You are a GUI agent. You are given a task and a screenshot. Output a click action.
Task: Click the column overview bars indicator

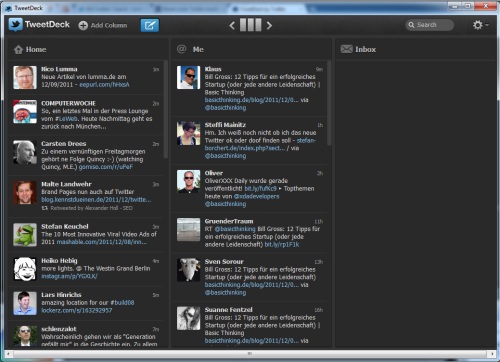251,25
